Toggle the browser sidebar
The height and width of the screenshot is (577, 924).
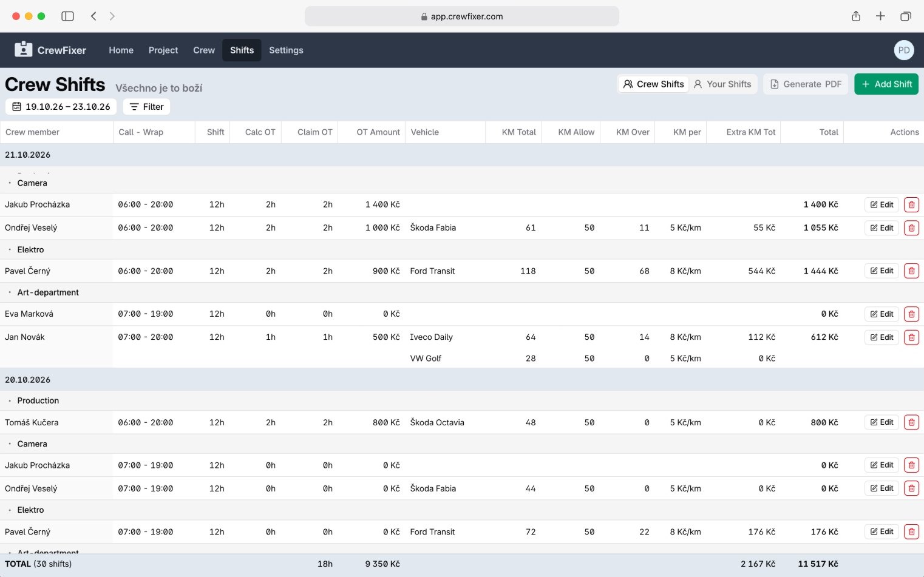coord(68,16)
